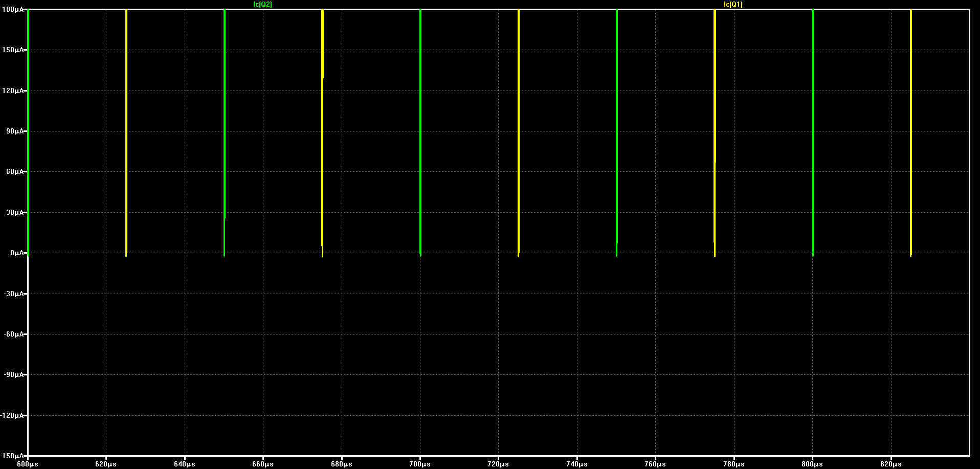Viewport: 980px width, 469px height.
Task: Click the 740µs time axis label
Action: (577, 464)
